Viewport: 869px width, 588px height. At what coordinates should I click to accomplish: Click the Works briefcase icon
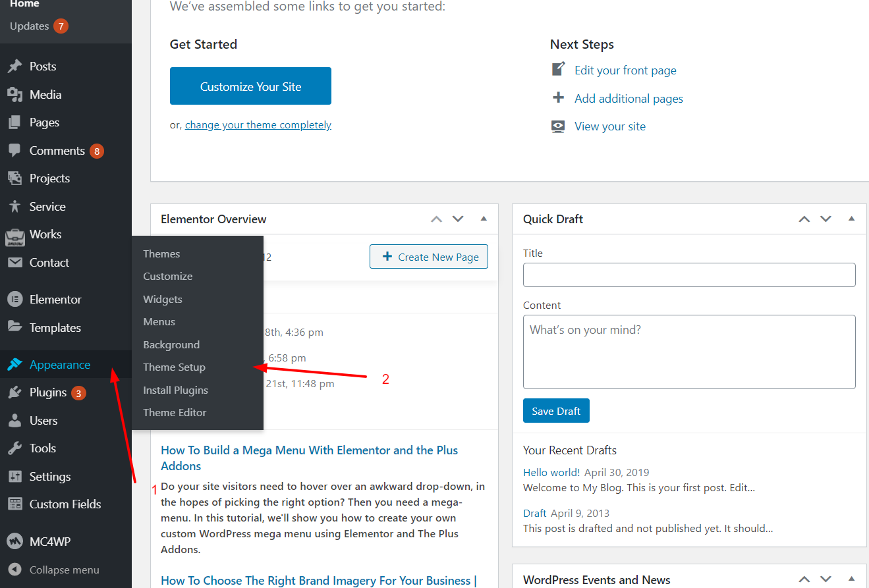[14, 235]
